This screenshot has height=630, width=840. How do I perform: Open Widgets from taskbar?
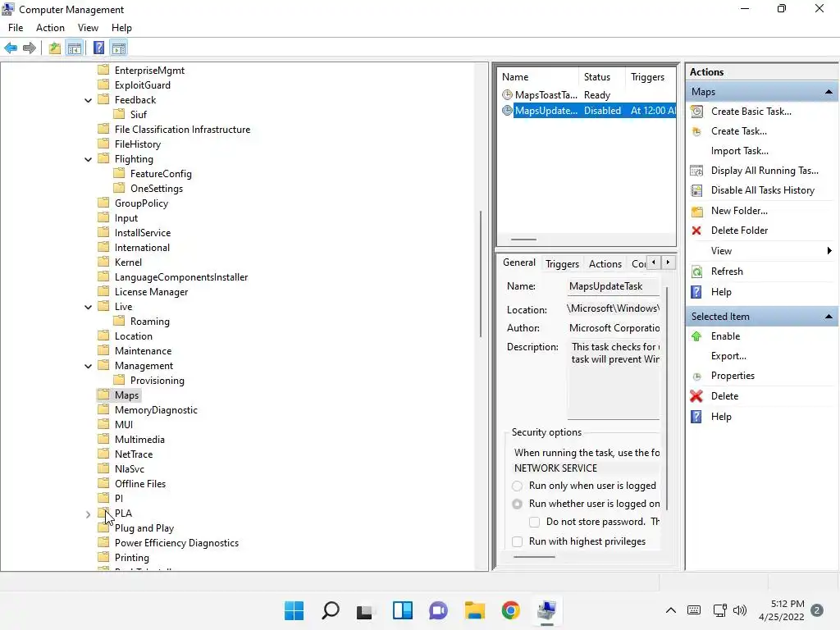coord(402,610)
